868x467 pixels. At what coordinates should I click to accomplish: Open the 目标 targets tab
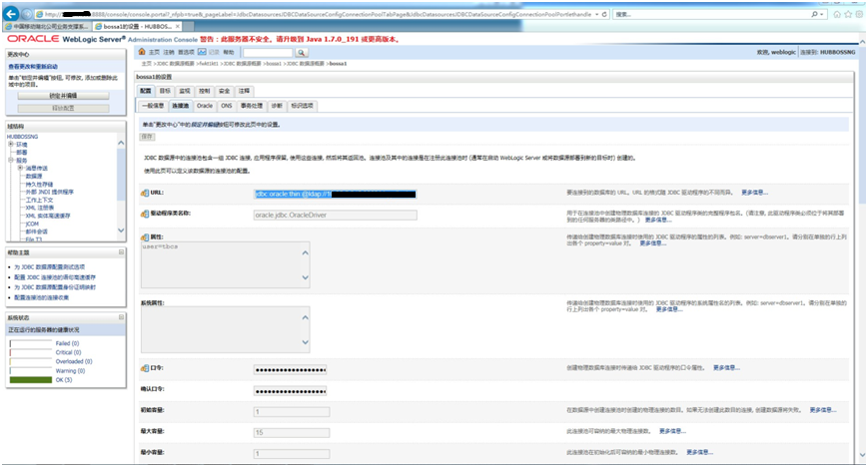[165, 91]
